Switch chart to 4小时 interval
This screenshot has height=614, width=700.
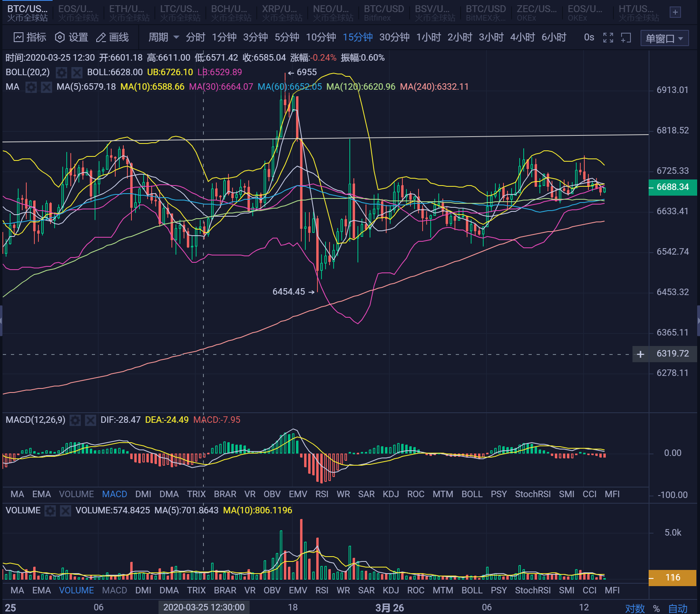pyautogui.click(x=523, y=38)
